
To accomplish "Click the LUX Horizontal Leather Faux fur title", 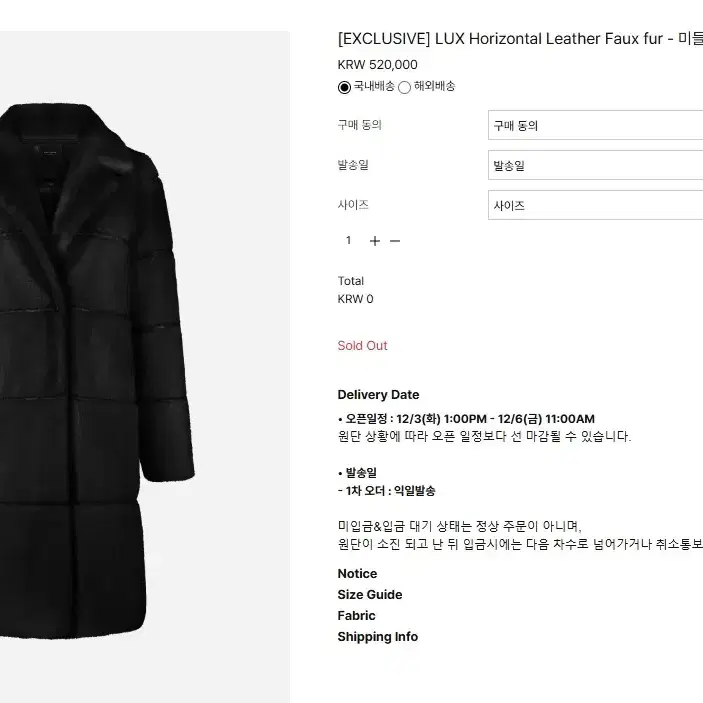I will [520, 39].
